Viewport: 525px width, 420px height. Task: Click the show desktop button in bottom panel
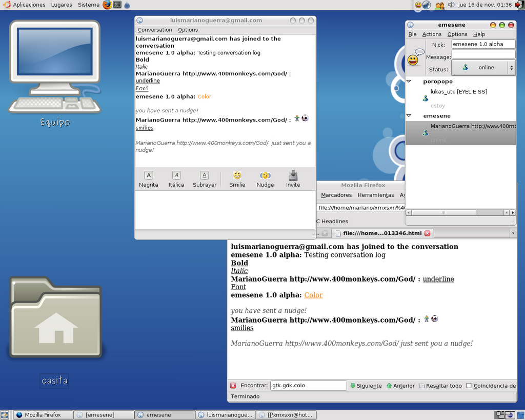pos(4,415)
